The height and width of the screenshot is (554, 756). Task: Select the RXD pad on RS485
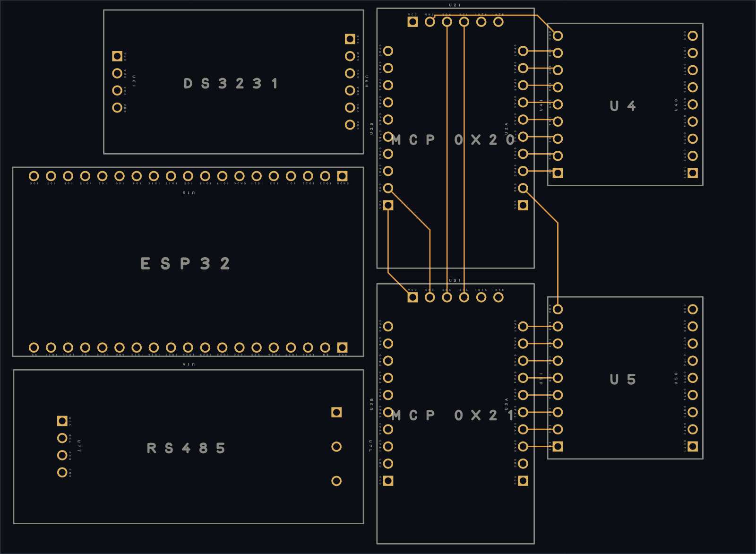[62, 455]
